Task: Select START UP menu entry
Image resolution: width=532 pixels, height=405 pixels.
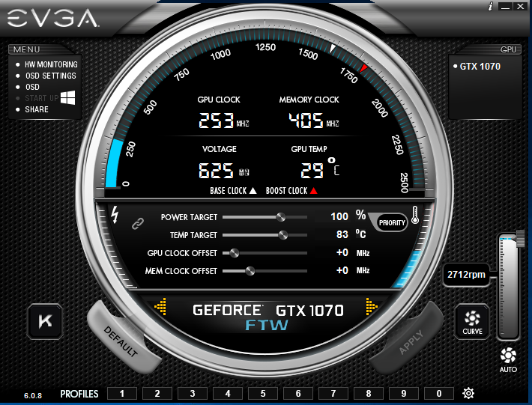Action: [x=42, y=98]
